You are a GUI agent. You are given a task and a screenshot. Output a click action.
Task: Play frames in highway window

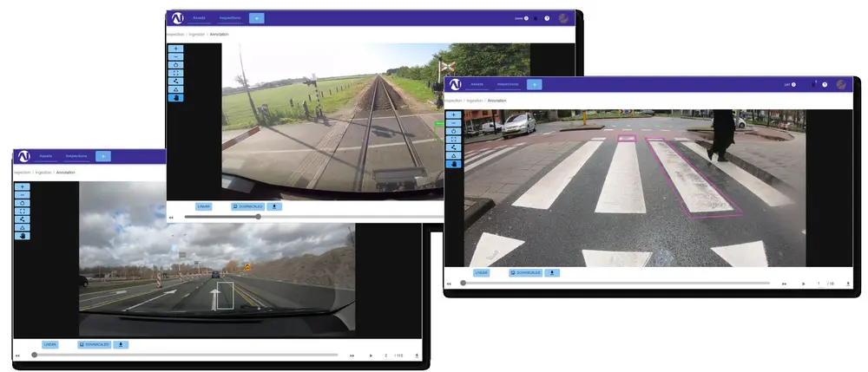point(371,356)
